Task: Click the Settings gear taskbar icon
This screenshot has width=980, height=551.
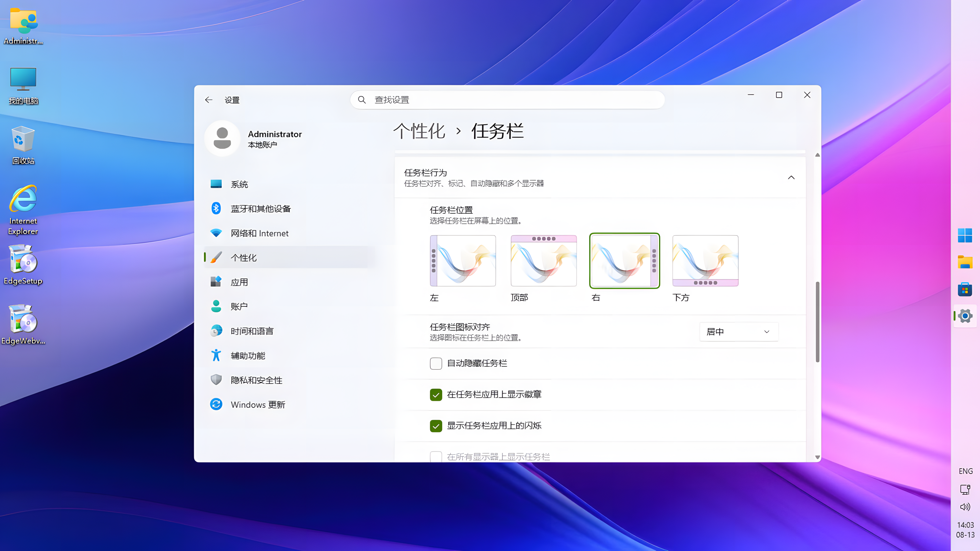Action: tap(965, 316)
